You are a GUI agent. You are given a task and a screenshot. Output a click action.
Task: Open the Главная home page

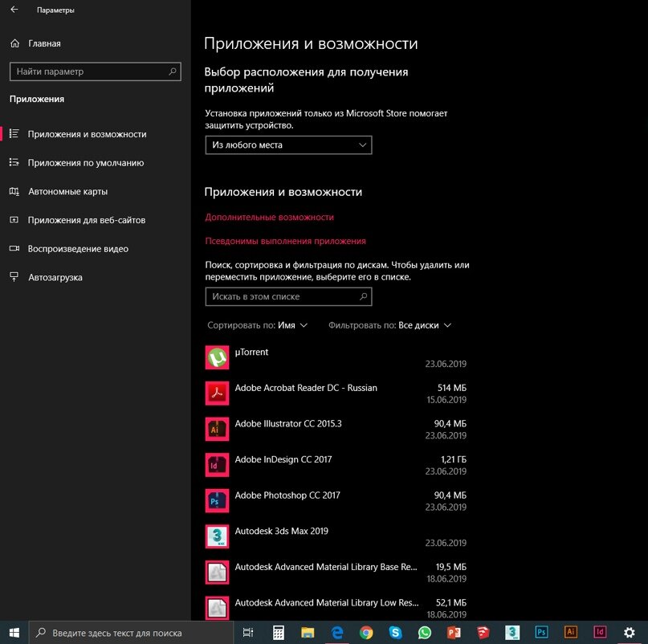[x=35, y=43]
